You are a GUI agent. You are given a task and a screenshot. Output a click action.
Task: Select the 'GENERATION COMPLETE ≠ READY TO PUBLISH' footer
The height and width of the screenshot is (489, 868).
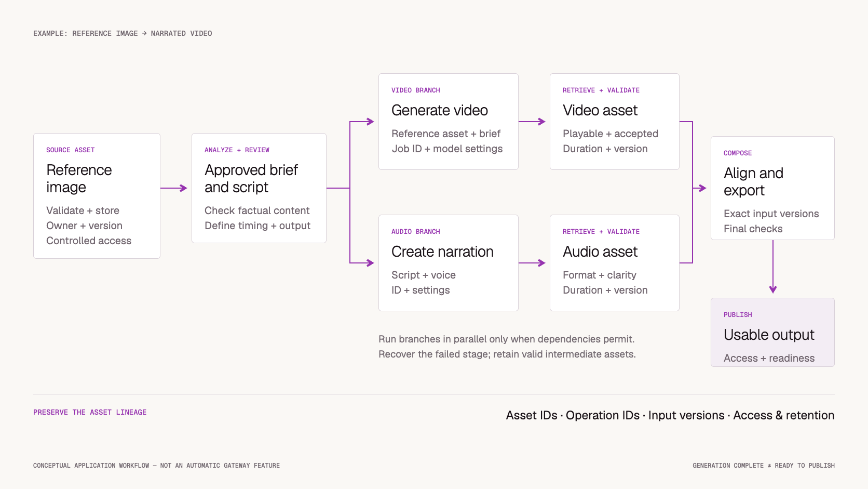point(764,466)
